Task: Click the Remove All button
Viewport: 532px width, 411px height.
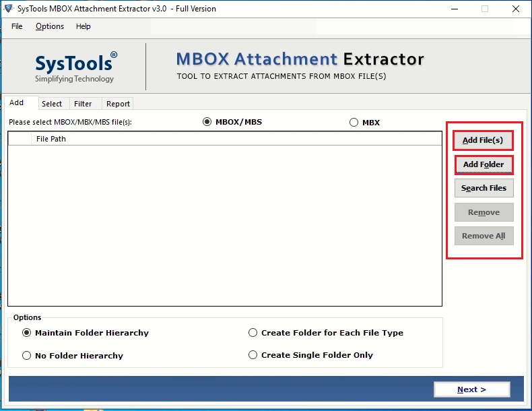Action: (x=484, y=236)
